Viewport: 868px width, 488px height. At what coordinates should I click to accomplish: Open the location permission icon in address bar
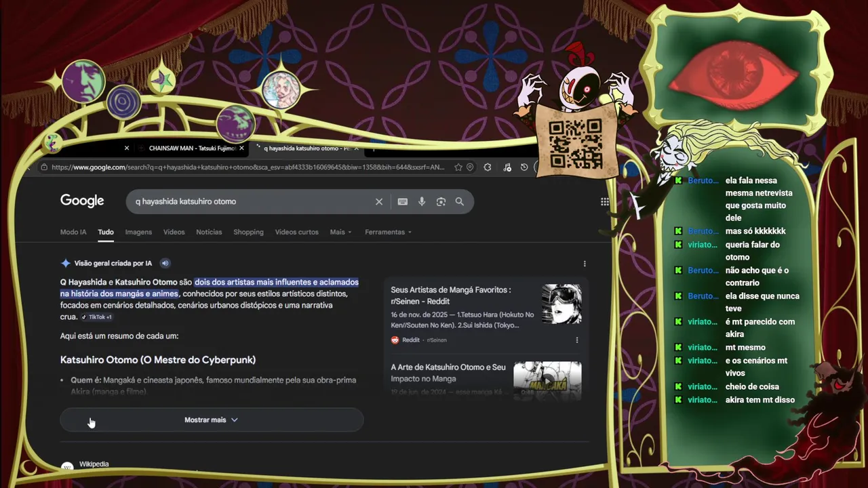470,167
